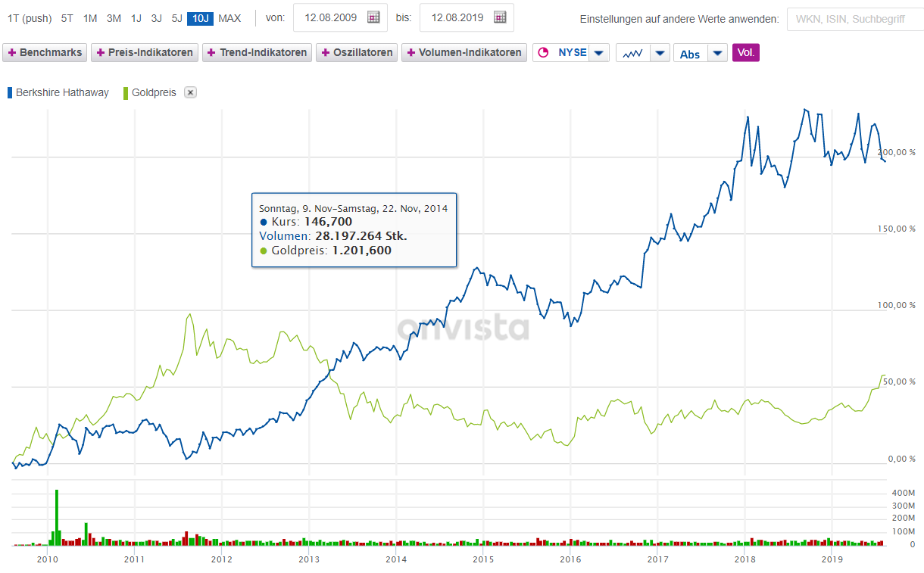Click the 2013 label on the time axis
Screen dimensions: 924x573
(309, 559)
